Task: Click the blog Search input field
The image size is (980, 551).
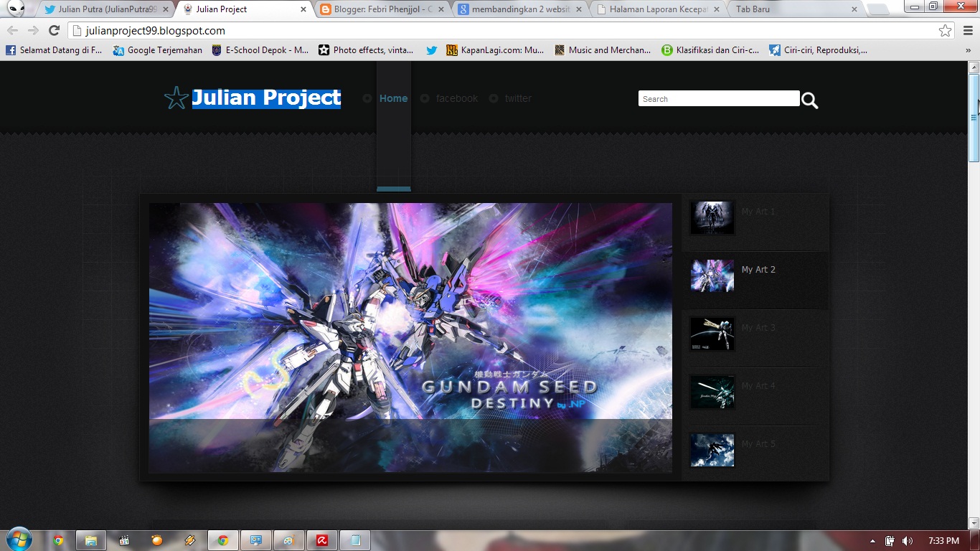Action: (x=719, y=98)
